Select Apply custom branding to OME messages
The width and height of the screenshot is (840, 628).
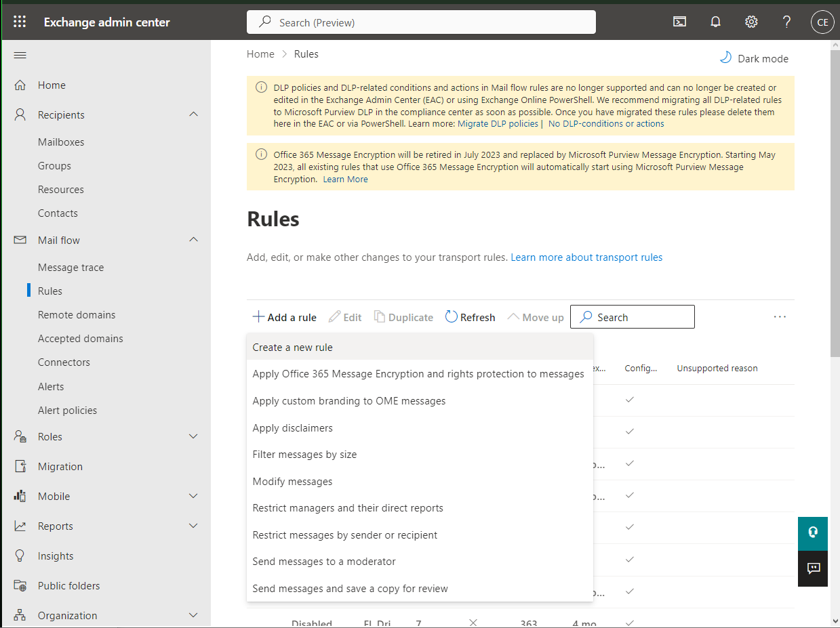point(420,400)
